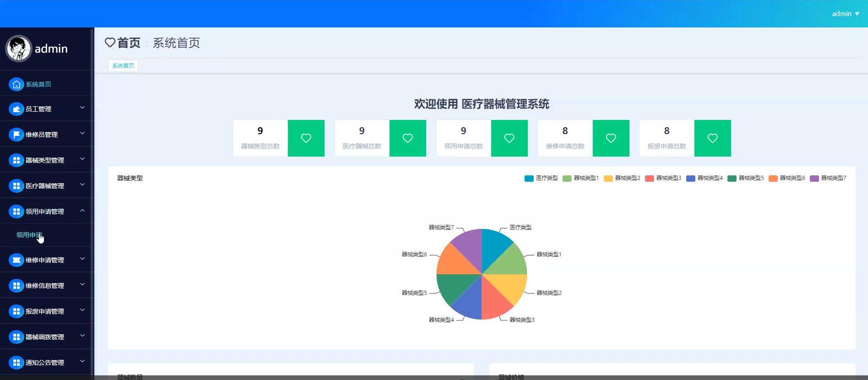The height and width of the screenshot is (380, 868).
Task: Toggle the 器械类型5 legend entry
Action: pyautogui.click(x=745, y=178)
